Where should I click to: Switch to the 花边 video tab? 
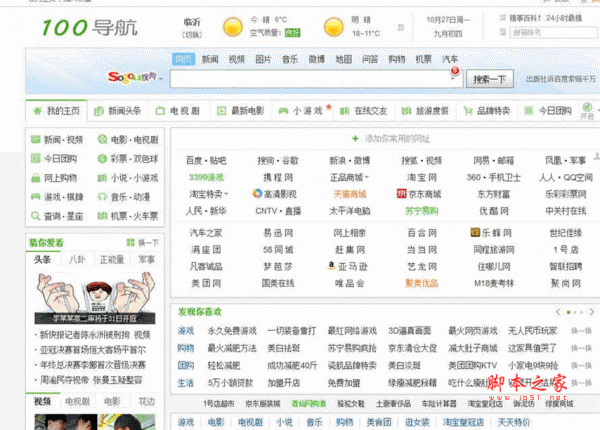coord(147,402)
